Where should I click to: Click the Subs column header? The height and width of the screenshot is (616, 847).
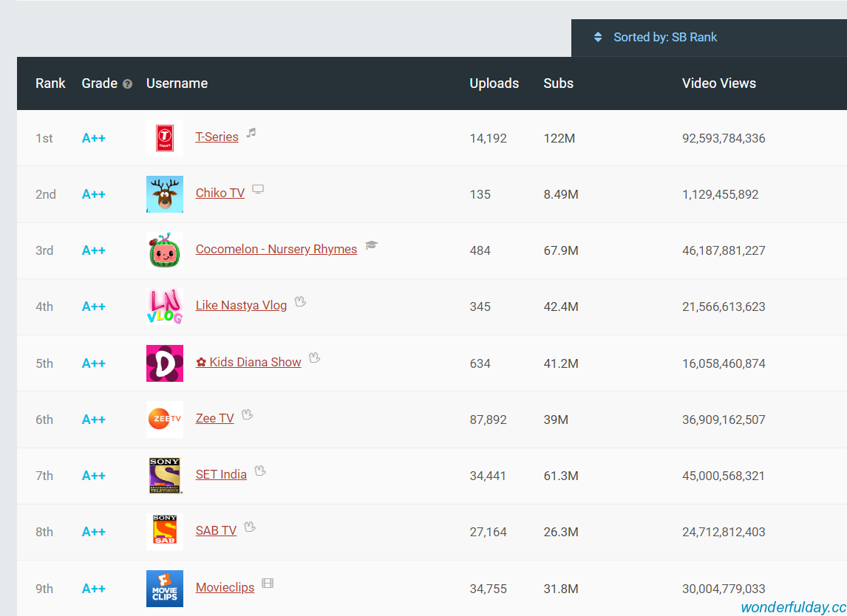[x=558, y=83]
